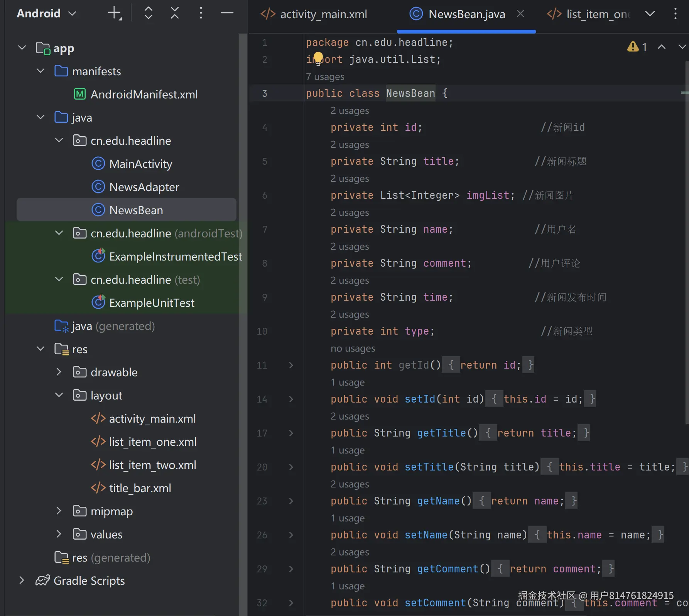689x616 pixels.
Task: Hide the project tool window
Action: [x=227, y=13]
